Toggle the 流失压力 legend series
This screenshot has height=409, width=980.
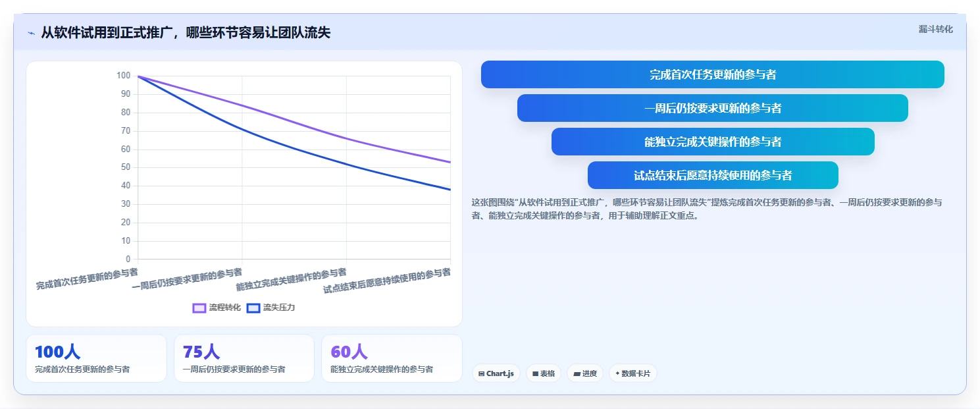[271, 308]
